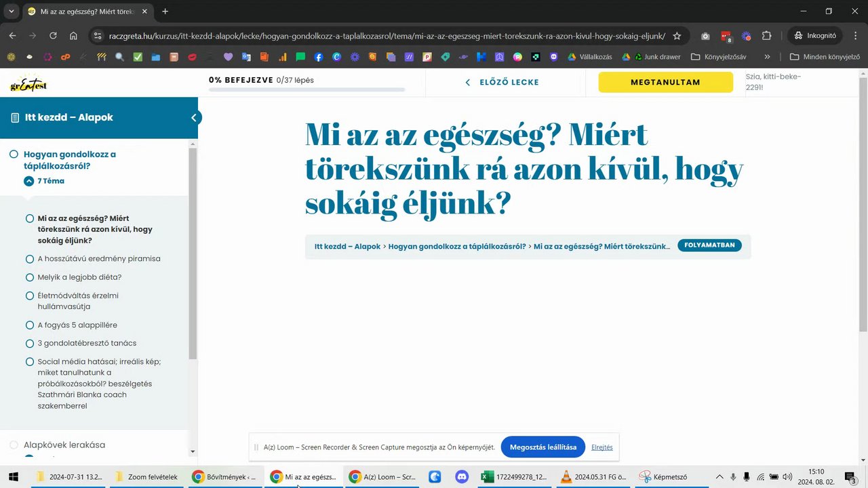
Task: Open the notification center icon
Action: pyautogui.click(x=851, y=477)
